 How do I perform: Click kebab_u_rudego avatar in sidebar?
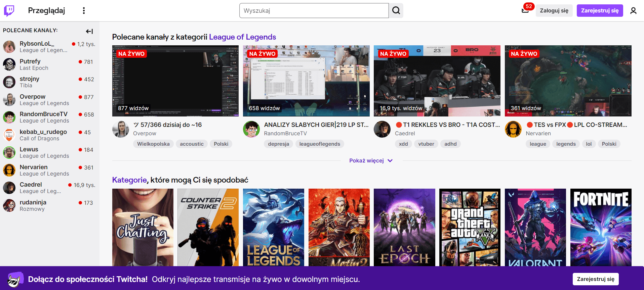[9, 135]
